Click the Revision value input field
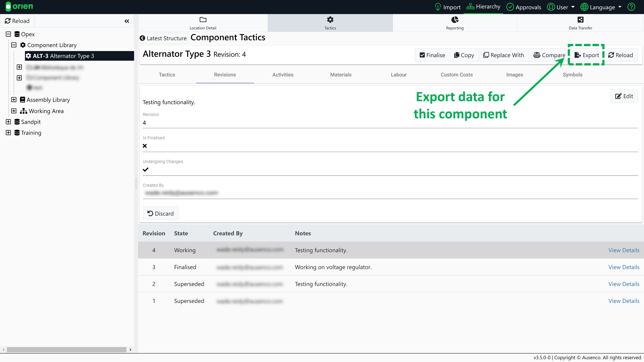The image size is (644, 362). coord(250,123)
